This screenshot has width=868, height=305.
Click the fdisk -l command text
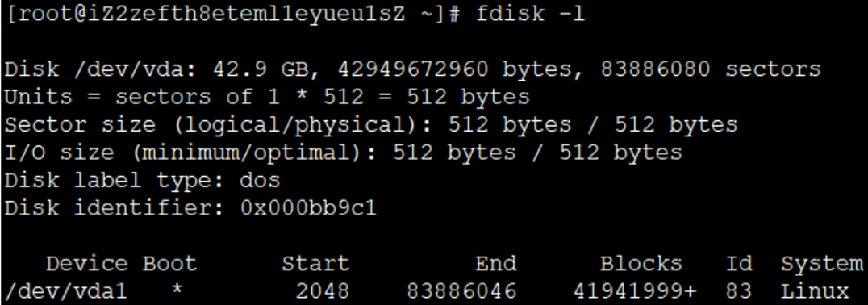pyautogui.click(x=530, y=15)
